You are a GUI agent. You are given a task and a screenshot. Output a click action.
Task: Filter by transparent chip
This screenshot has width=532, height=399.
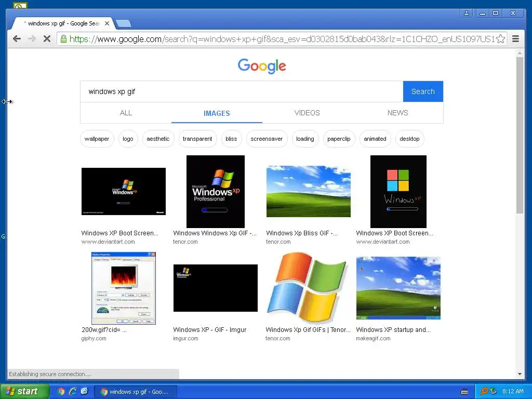(197, 139)
